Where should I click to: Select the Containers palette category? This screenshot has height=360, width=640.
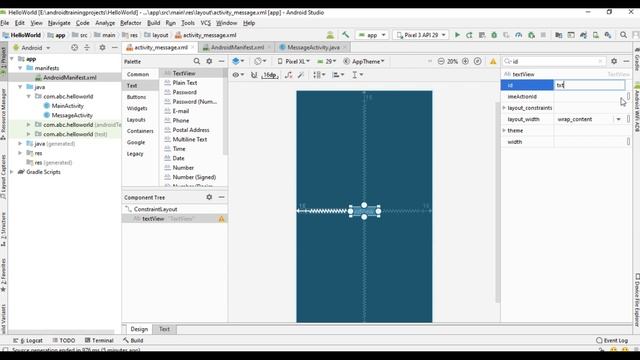click(x=140, y=131)
